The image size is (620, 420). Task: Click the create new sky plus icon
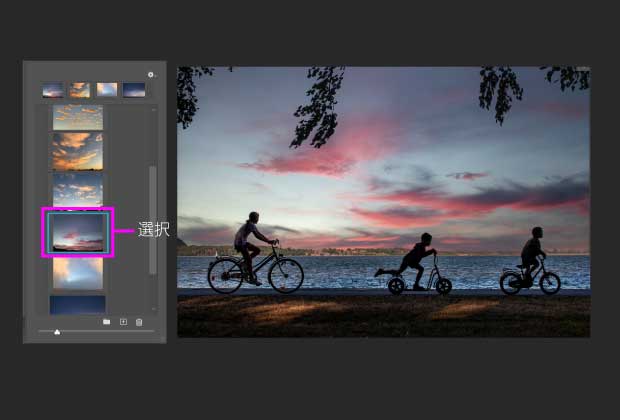[x=123, y=322]
